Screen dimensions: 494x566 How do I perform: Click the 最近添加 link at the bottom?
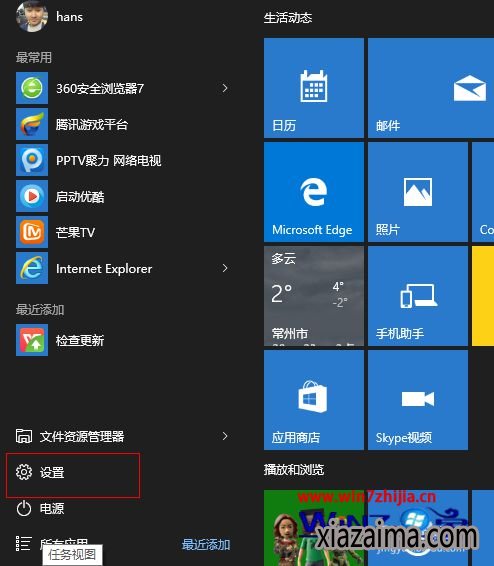pyautogui.click(x=206, y=544)
